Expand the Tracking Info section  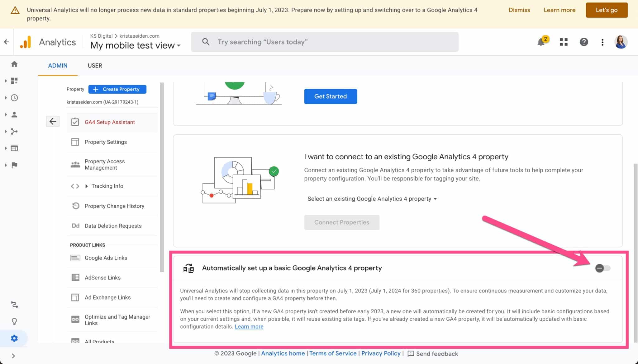click(86, 186)
